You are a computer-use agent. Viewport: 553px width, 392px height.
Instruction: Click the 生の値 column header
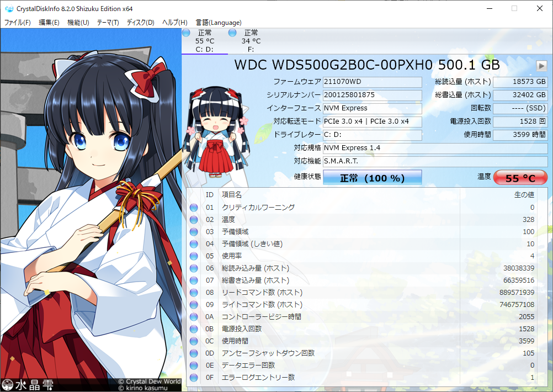[x=523, y=195]
